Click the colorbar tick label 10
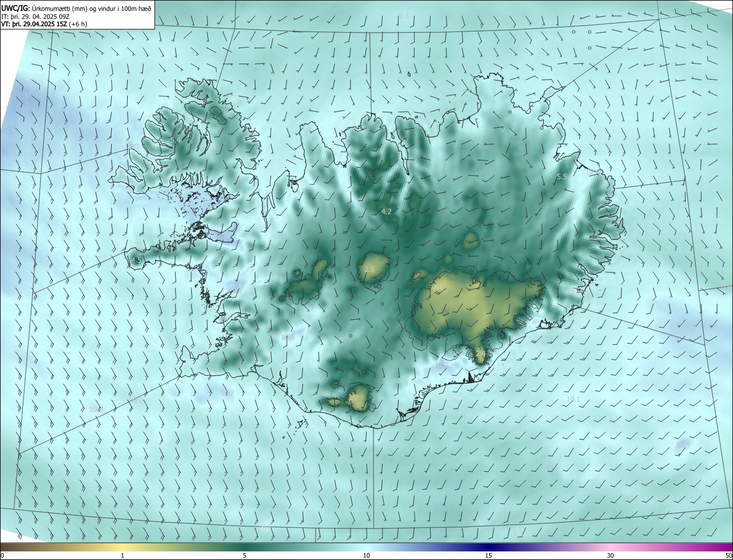This screenshot has width=733, height=560. point(366,555)
